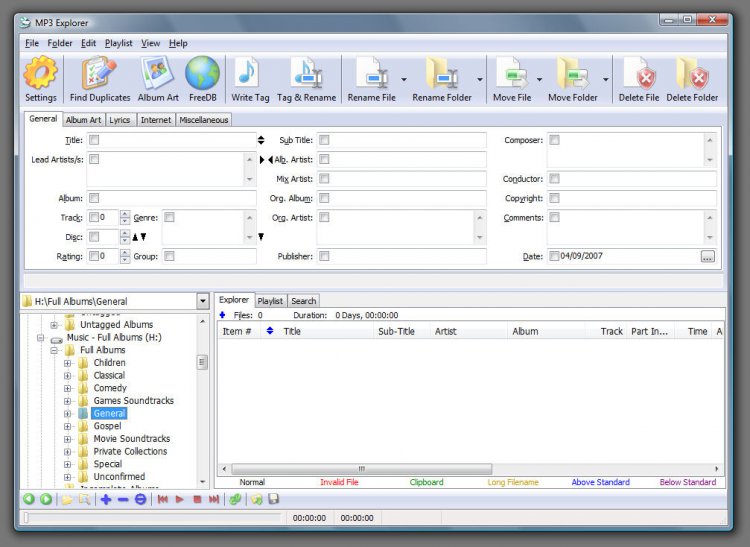Click the Move Folder icon
750x547 pixels.
pos(573,73)
